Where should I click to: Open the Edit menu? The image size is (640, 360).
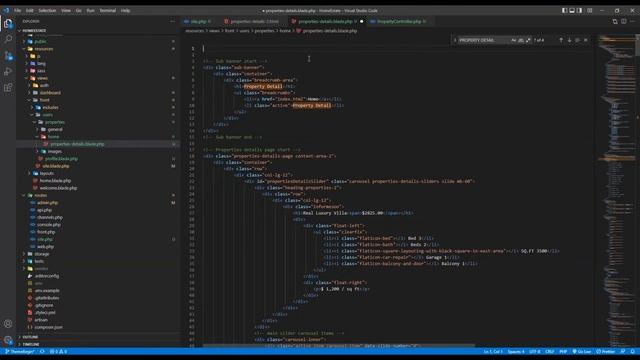pos(29,11)
